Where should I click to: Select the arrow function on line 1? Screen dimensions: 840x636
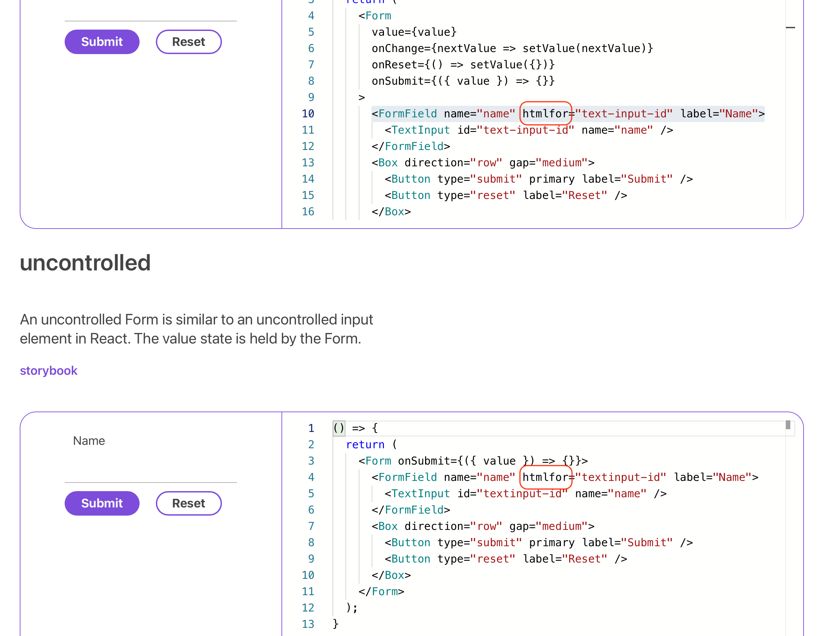338,428
